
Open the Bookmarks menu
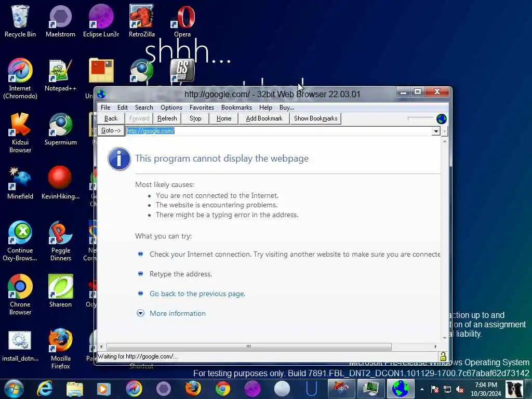point(236,108)
